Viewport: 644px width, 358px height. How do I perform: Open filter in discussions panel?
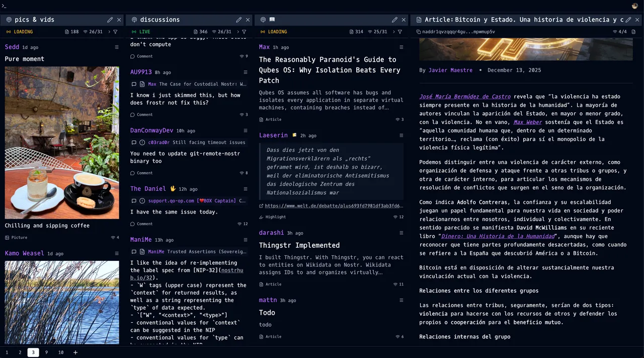click(244, 32)
